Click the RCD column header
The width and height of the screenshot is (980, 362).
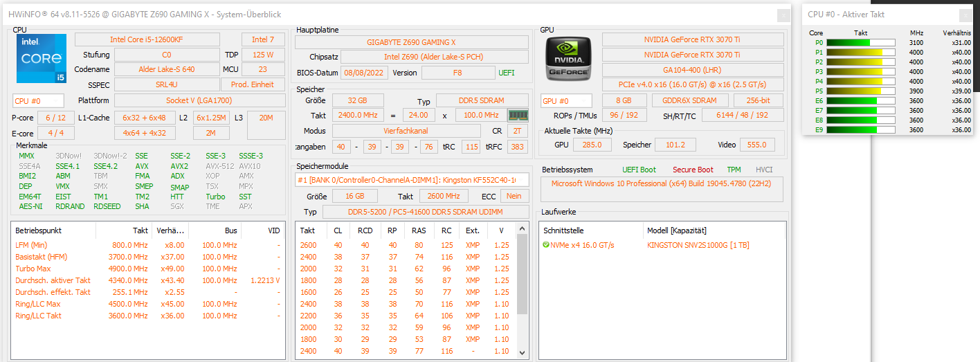point(365,230)
